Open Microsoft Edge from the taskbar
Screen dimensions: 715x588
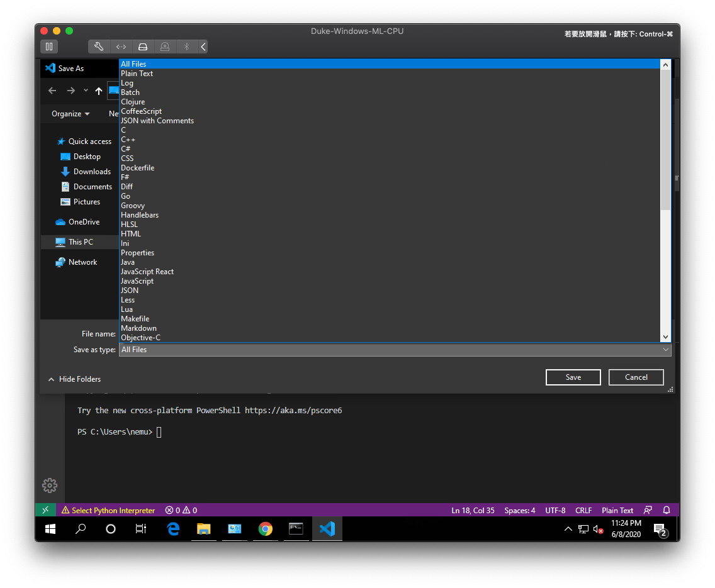point(173,529)
